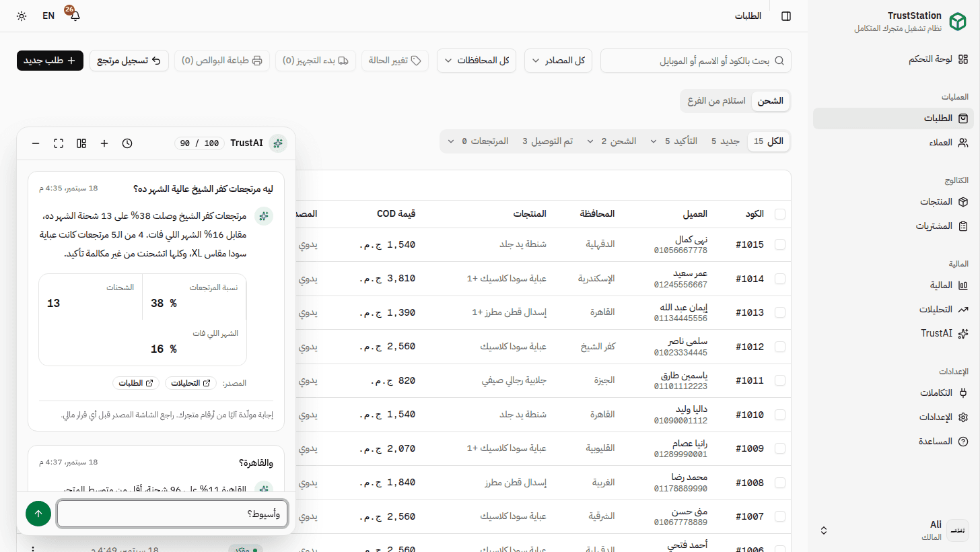Viewport: 980px width, 552px height.
Task: Start a new TrustAI chat with plus icon
Action: (x=104, y=143)
